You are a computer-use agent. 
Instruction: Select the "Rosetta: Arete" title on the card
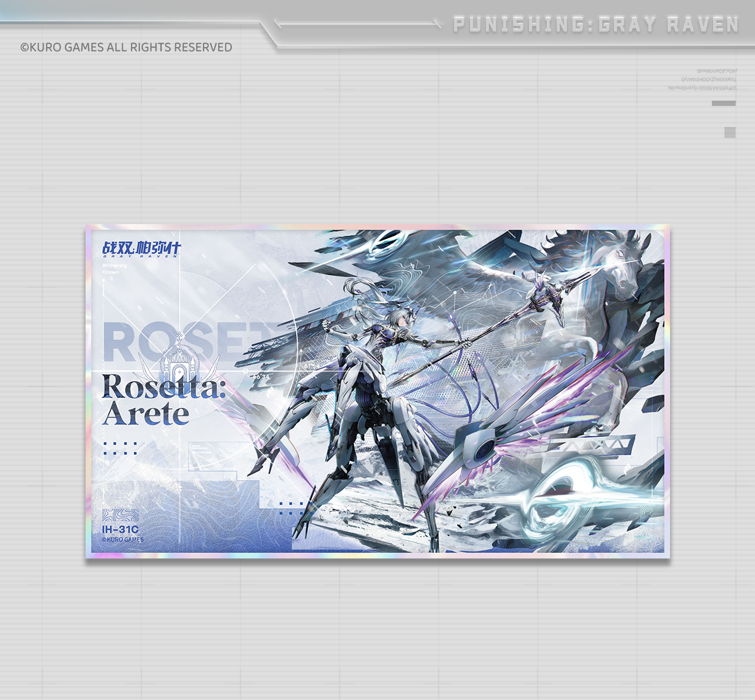pos(164,399)
